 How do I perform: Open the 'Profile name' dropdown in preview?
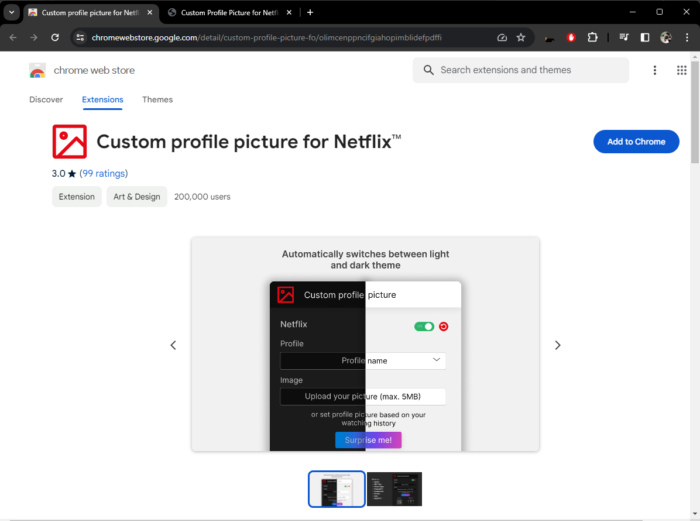363,361
